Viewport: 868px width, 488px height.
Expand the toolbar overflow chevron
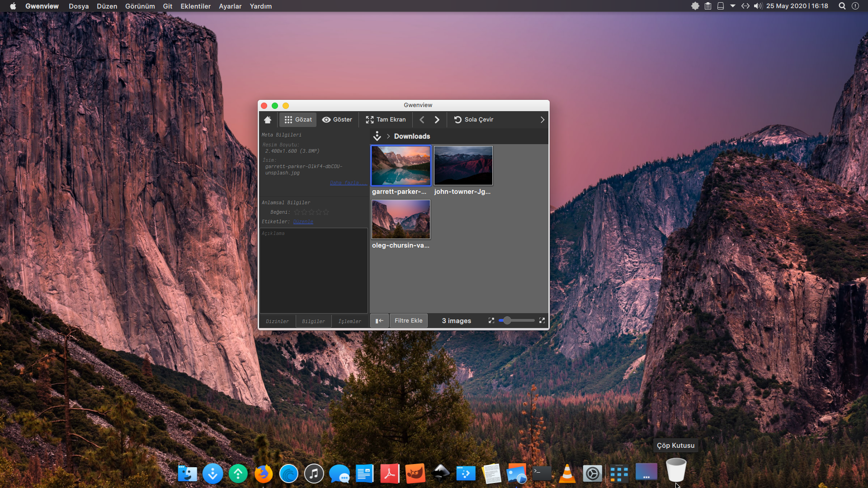pyautogui.click(x=542, y=120)
